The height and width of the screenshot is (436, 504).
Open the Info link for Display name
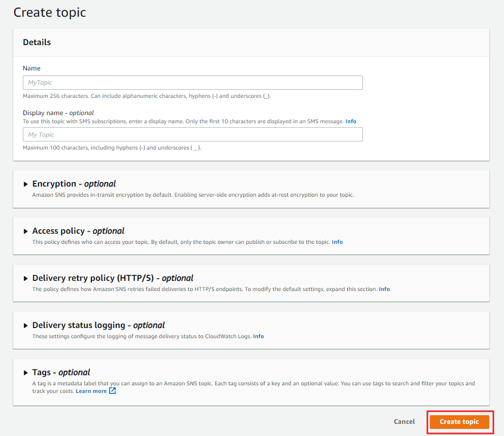pos(351,122)
